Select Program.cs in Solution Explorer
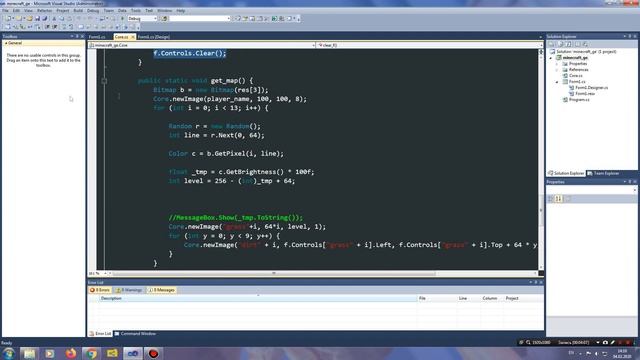 tap(579, 100)
